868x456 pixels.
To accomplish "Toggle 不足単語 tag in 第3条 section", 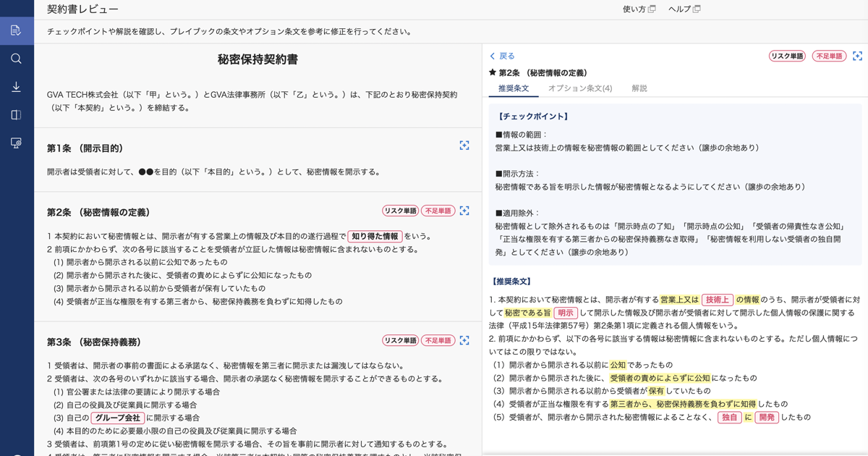I will (438, 340).
